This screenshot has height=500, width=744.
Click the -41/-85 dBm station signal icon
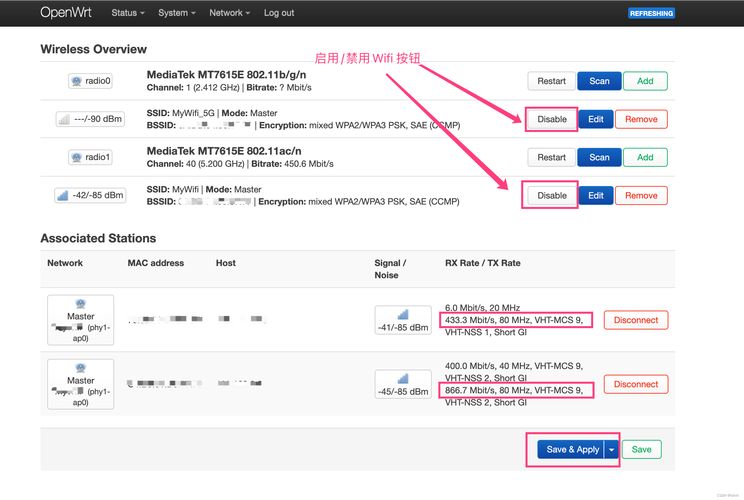(x=403, y=320)
